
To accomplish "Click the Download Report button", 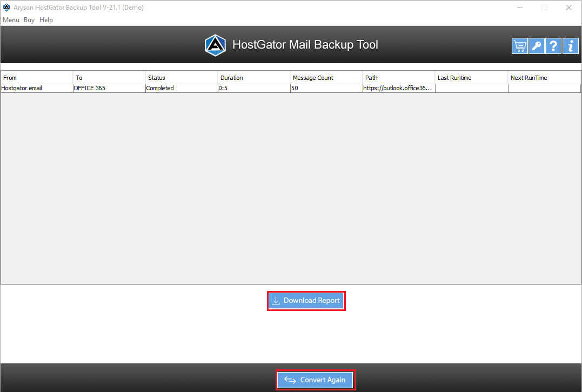I will coord(306,301).
